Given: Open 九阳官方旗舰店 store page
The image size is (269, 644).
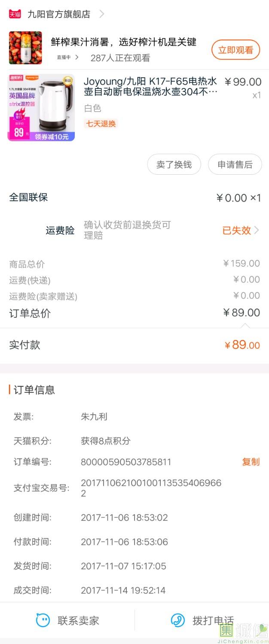Looking at the screenshot, I should 59,14.
